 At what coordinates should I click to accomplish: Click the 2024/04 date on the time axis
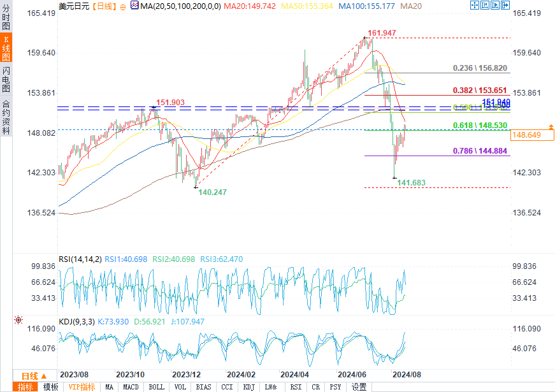tap(294, 375)
